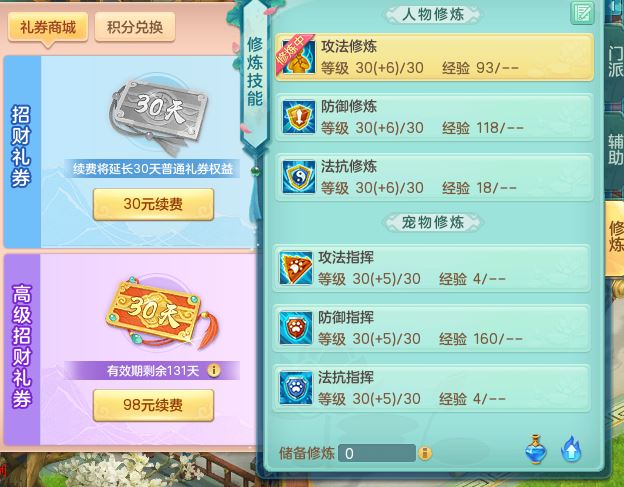Open the notes edit icon top right

point(582,13)
